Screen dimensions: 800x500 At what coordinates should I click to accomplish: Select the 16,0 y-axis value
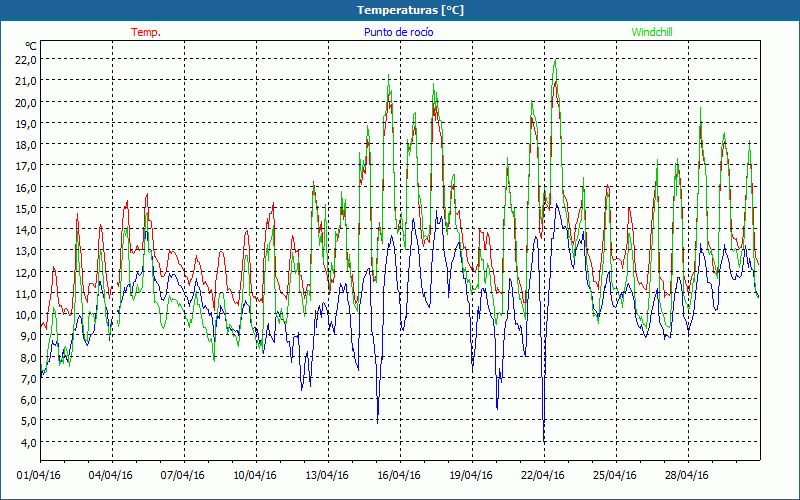pos(27,187)
